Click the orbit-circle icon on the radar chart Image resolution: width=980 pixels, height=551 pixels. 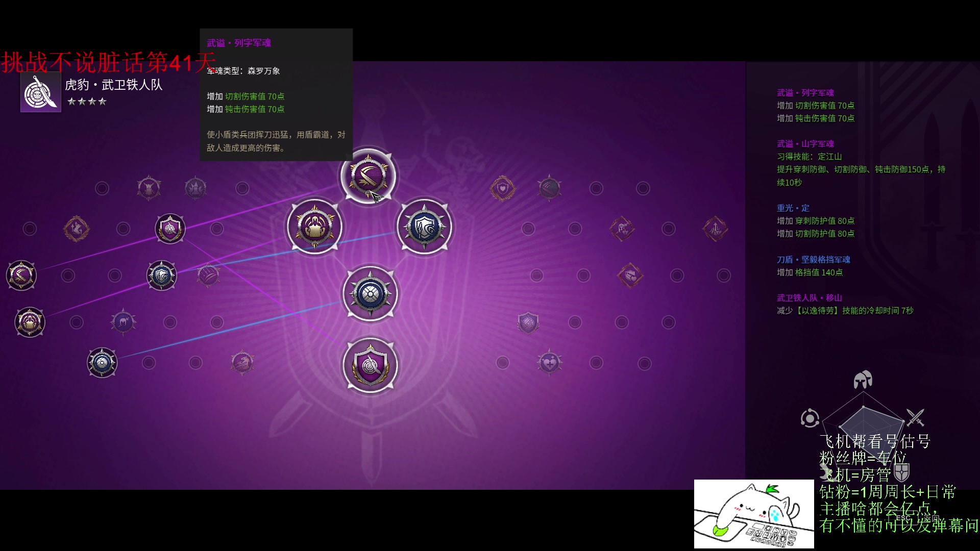pyautogui.click(x=810, y=418)
